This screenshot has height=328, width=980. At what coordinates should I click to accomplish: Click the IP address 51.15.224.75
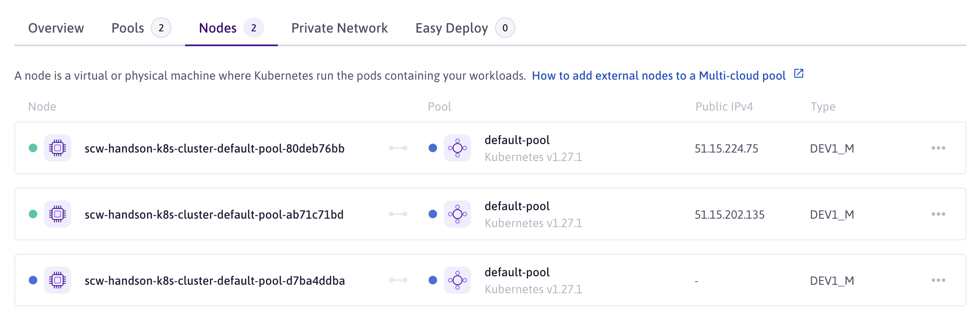tap(726, 148)
